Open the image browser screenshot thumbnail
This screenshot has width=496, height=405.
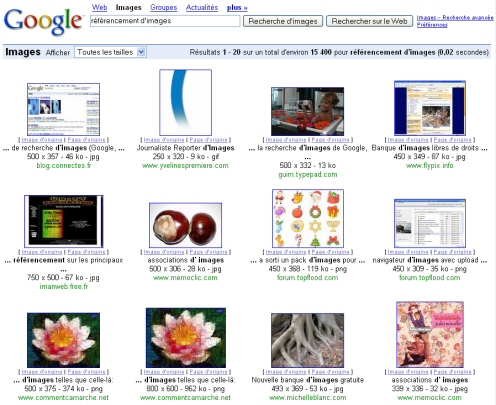click(x=430, y=223)
